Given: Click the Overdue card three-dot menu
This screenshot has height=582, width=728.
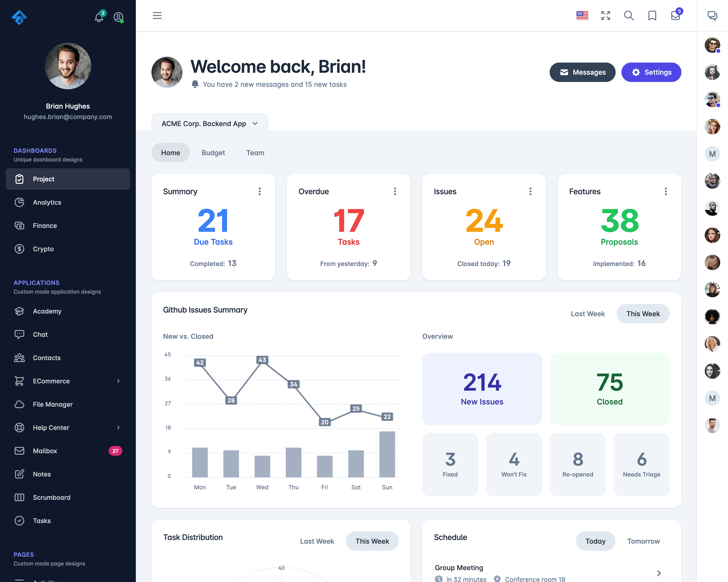Looking at the screenshot, I should [395, 191].
